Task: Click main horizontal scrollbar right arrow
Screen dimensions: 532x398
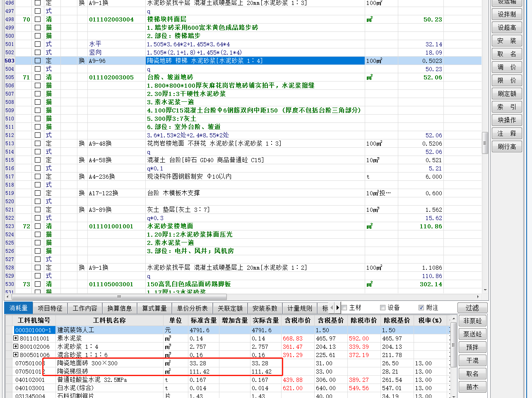Action: (x=478, y=297)
